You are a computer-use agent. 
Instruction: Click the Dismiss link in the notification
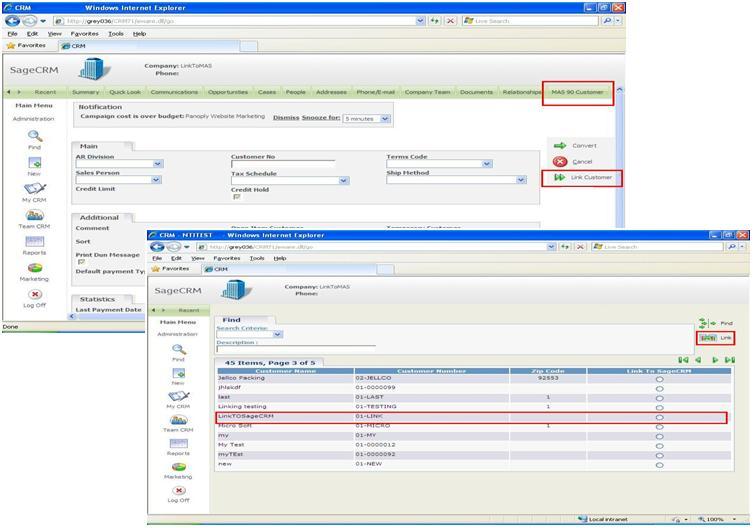coord(286,117)
